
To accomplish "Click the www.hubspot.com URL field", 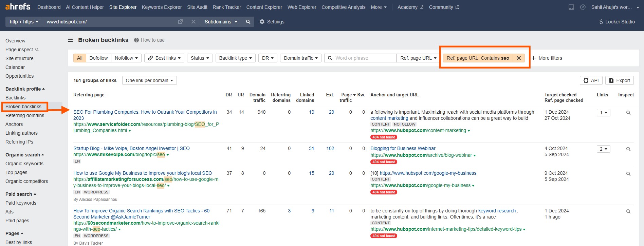I will point(110,22).
